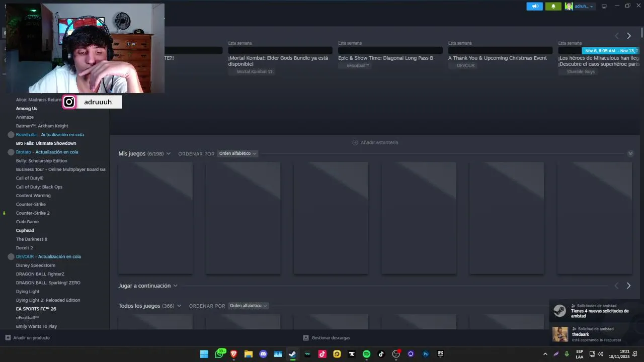This screenshot has height=362, width=644.
Task: Click Añadir un producto
Action: [31, 338]
